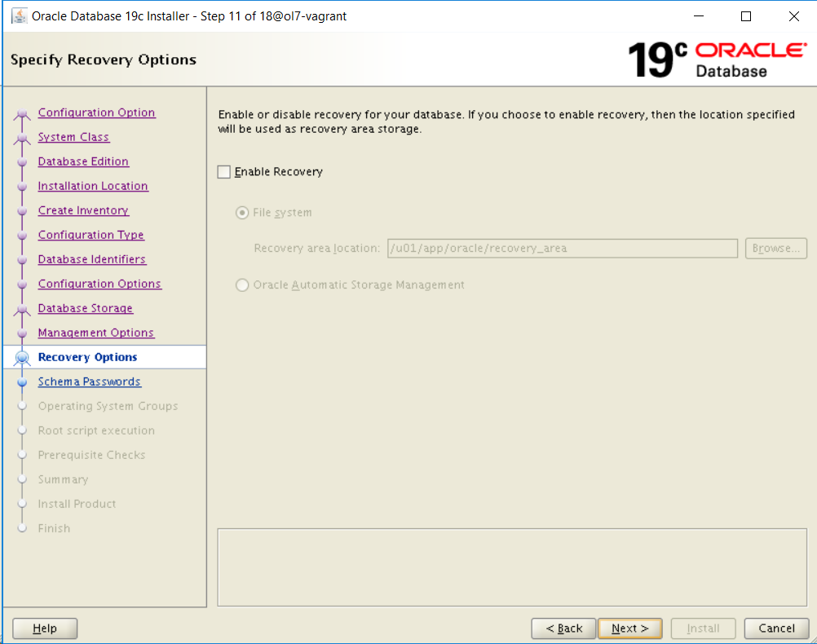
Task: Open Create Inventory step
Action: [83, 210]
